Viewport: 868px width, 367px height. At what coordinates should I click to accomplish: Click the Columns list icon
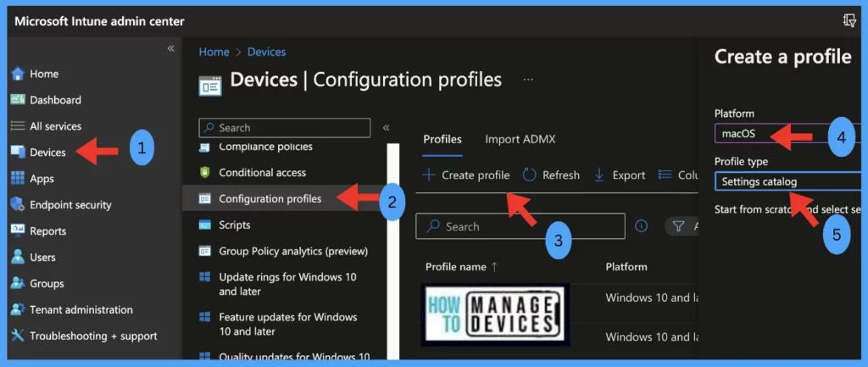(665, 175)
